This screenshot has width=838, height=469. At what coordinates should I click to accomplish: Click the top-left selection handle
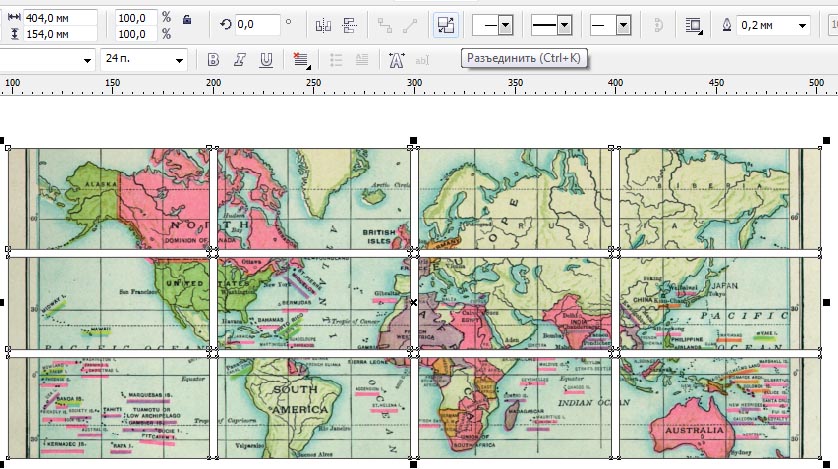(x=2, y=140)
